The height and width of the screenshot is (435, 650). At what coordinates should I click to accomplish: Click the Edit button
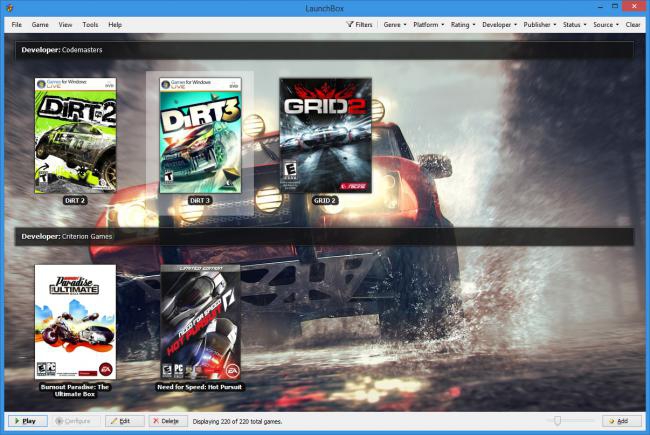coord(124,421)
